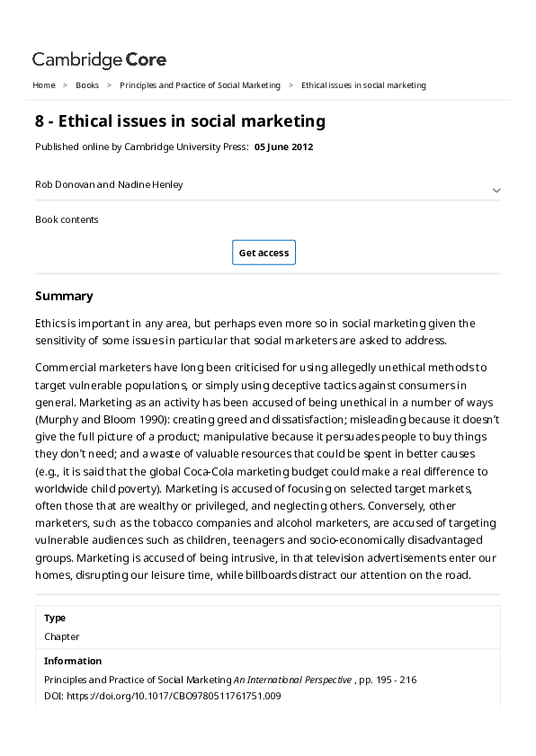Click the author name Nadine Henley
536x756 pixels.
pyautogui.click(x=154, y=184)
